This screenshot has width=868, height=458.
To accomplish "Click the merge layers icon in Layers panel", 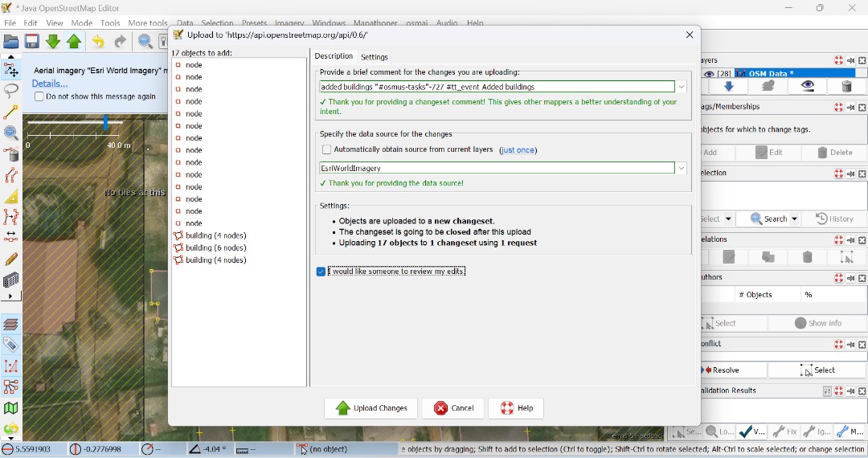I will 768,86.
